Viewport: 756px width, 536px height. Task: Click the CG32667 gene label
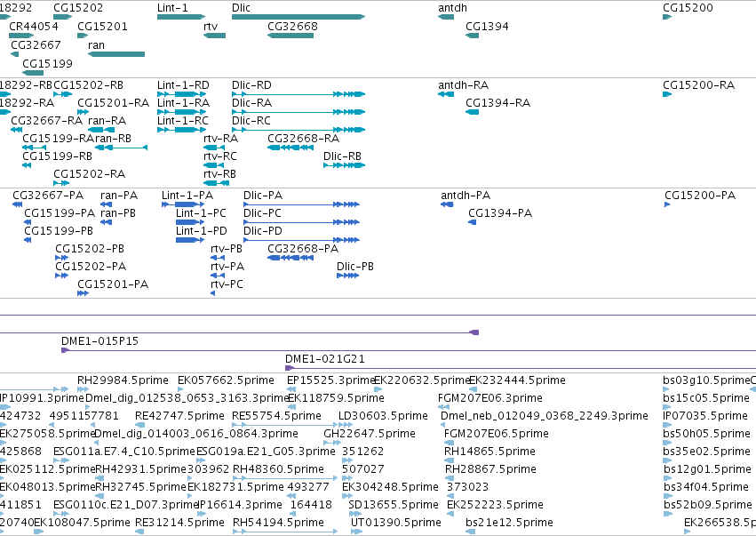tap(36, 44)
